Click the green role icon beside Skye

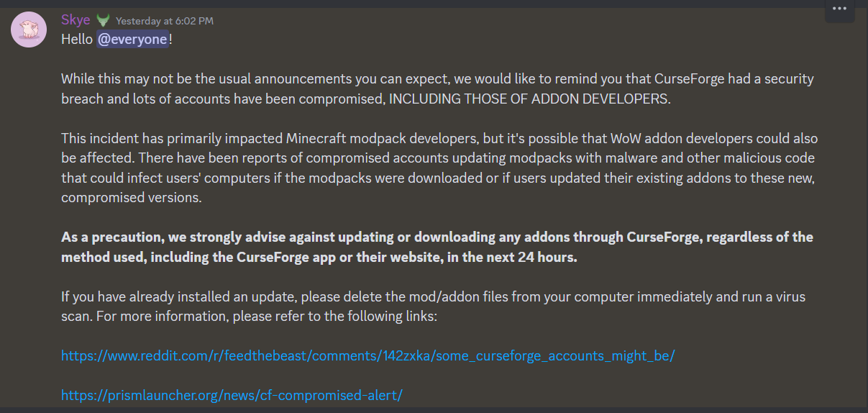click(103, 20)
